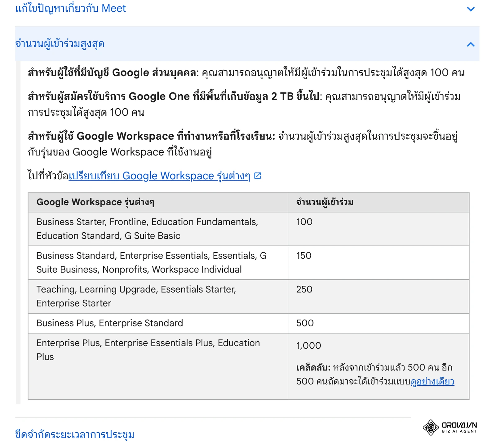Click the สำหรับผู้ใช้ที่มีบัญชี Google ส่วนบุคคล paragraph
496x448 pixels.
246,73
